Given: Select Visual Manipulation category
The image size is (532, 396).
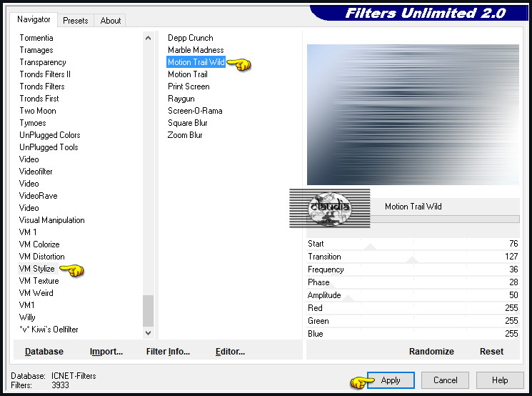Looking at the screenshot, I should (52, 220).
